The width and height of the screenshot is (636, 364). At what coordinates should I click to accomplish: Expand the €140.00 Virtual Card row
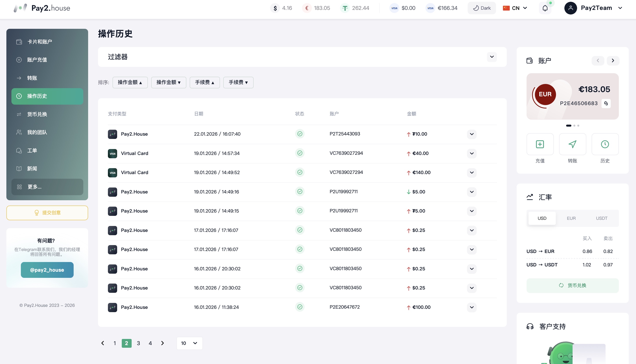pyautogui.click(x=472, y=173)
